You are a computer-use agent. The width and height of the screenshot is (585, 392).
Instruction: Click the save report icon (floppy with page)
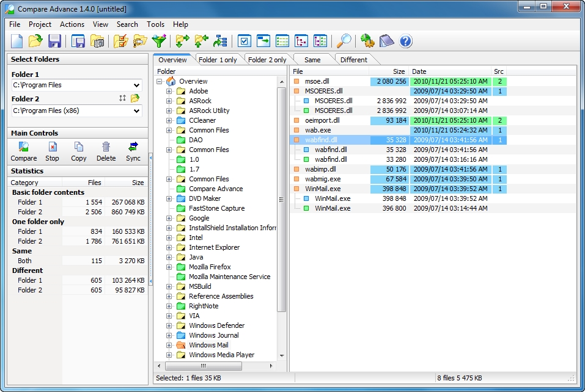pos(78,41)
